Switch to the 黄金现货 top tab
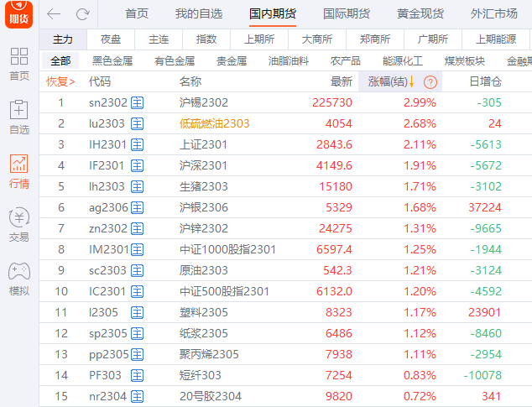 click(419, 14)
